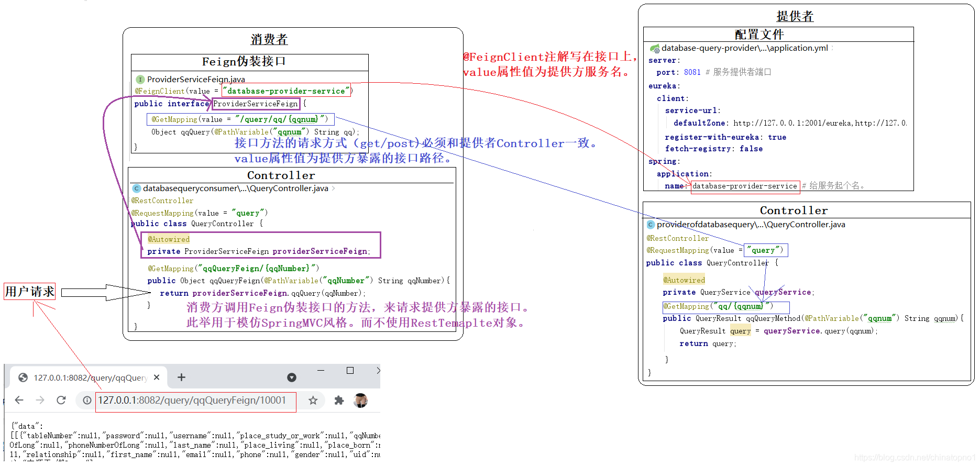Click the "database-provider-service" FeignClient value
Screen dimensions: 980x467
tap(286, 91)
